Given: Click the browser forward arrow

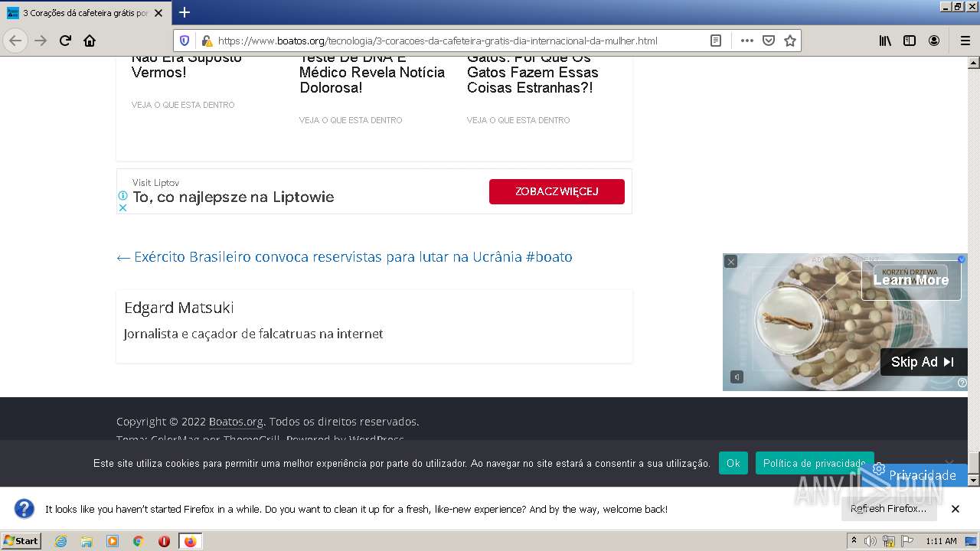Looking at the screenshot, I should tap(41, 41).
